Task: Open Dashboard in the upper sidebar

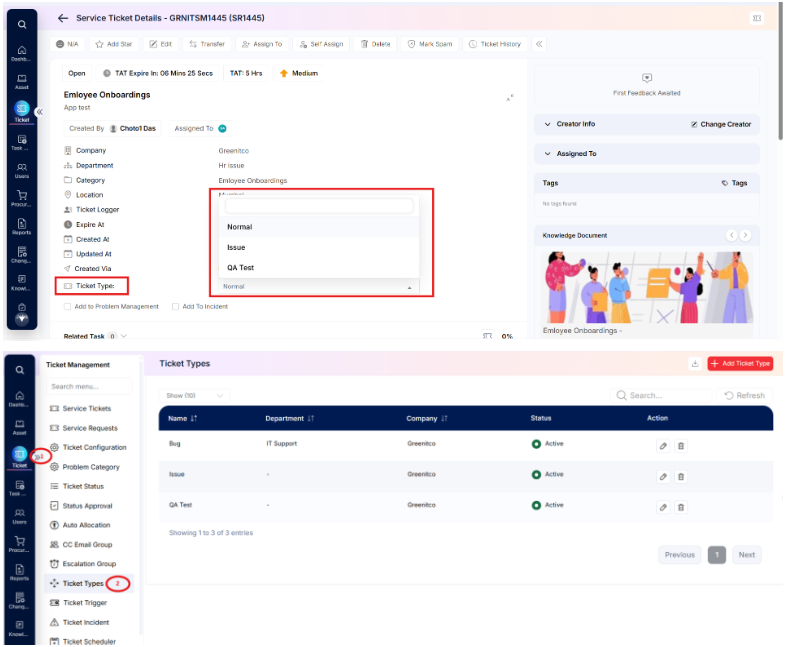Action: pyautogui.click(x=22, y=53)
